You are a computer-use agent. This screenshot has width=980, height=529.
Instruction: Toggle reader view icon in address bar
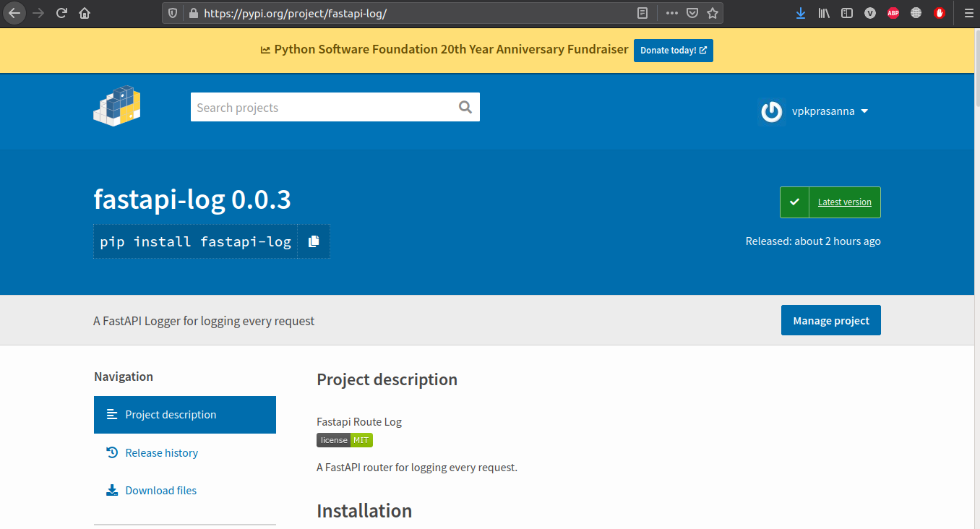[x=642, y=13]
